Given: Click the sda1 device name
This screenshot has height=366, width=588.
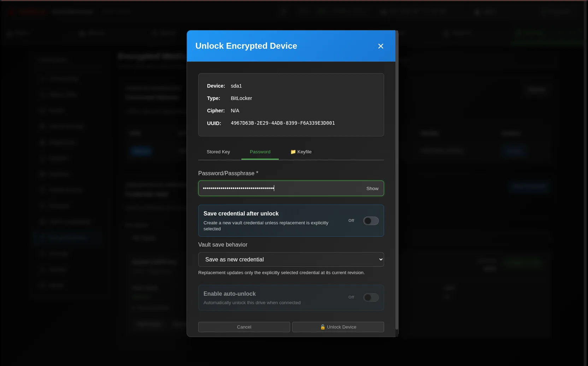Looking at the screenshot, I should [236, 86].
